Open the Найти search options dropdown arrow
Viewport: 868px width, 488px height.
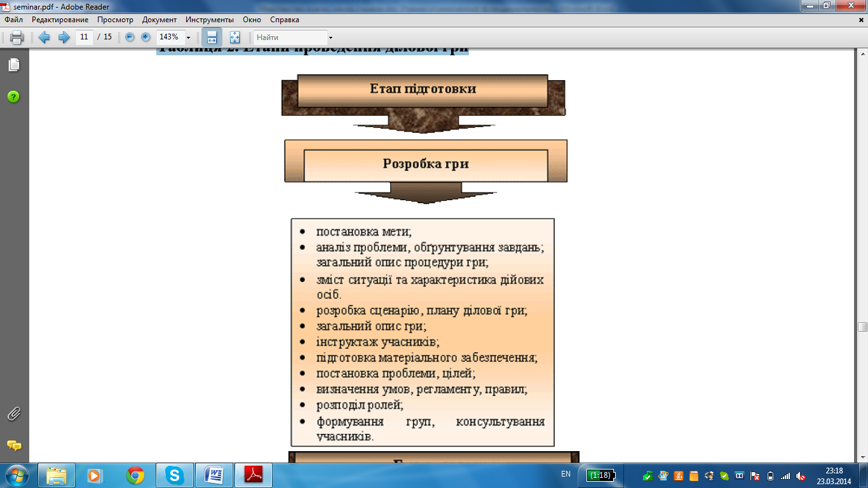tap(330, 37)
